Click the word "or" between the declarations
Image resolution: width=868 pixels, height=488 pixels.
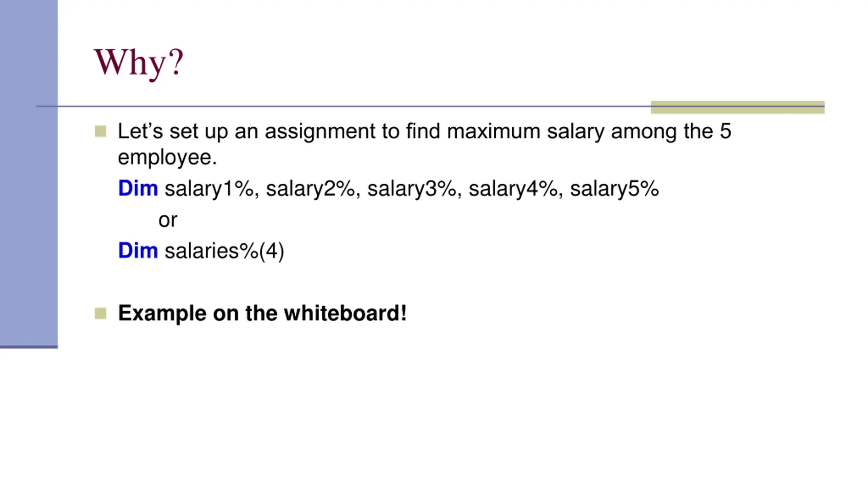(x=168, y=221)
